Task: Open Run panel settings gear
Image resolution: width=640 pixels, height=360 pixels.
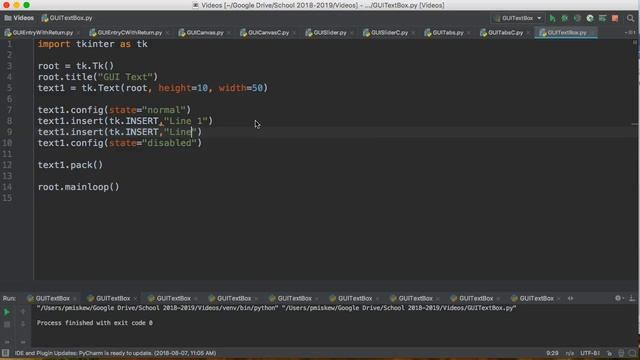Action: (x=618, y=298)
